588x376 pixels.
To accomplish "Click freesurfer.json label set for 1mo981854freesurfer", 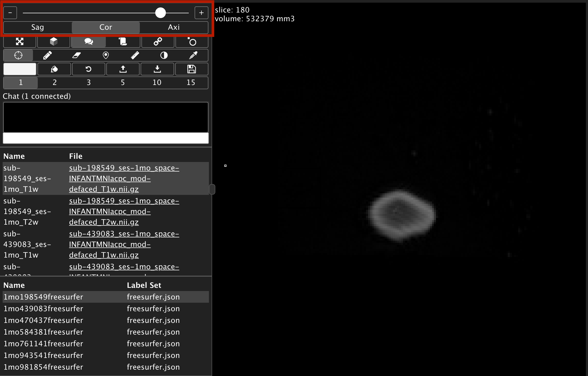I will click(153, 367).
